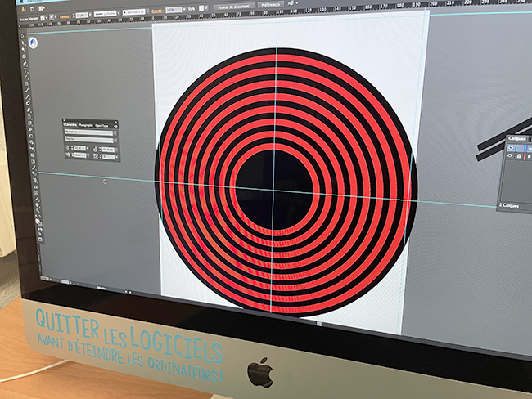Collapse the Character panel with double-arrow
Viewport: 532px width, 399px height.
[115, 122]
